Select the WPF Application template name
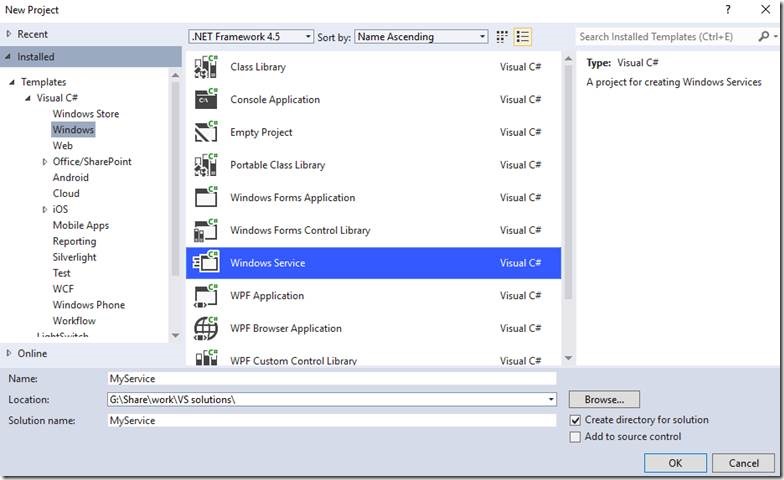 [267, 296]
